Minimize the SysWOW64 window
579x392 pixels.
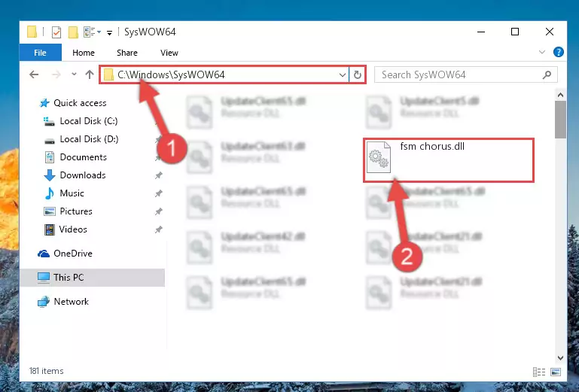click(481, 32)
